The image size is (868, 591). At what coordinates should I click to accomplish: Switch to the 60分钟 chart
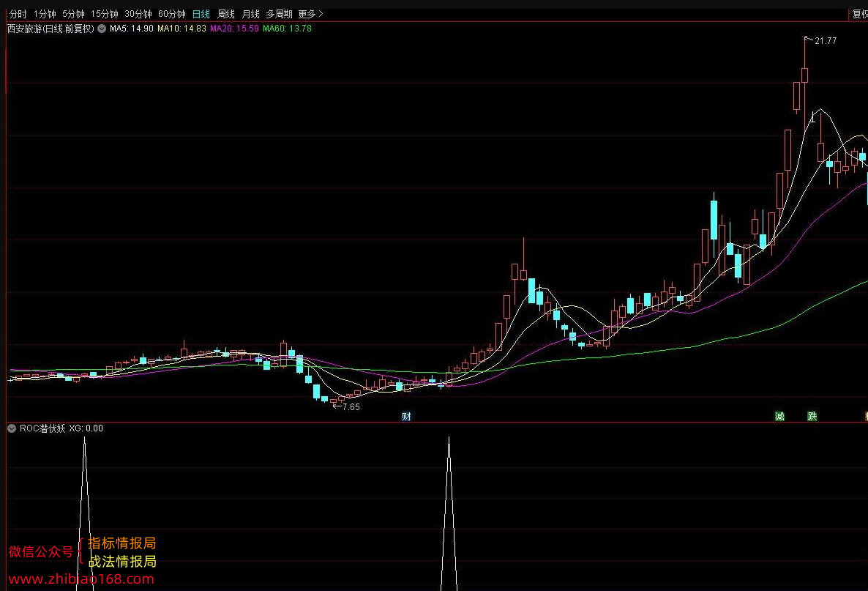pyautogui.click(x=171, y=14)
